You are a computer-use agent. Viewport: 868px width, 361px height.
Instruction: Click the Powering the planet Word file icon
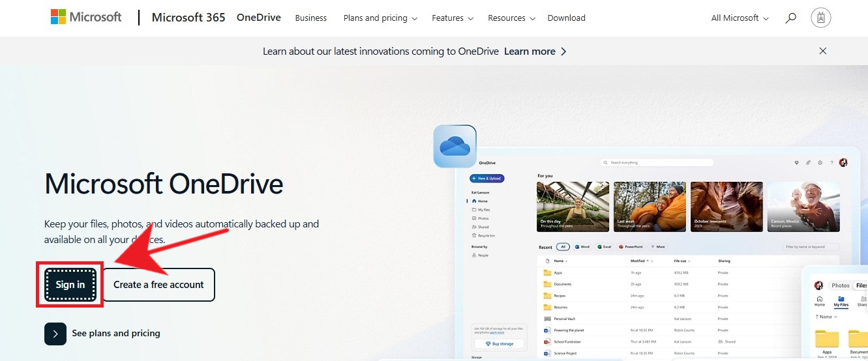(548, 330)
